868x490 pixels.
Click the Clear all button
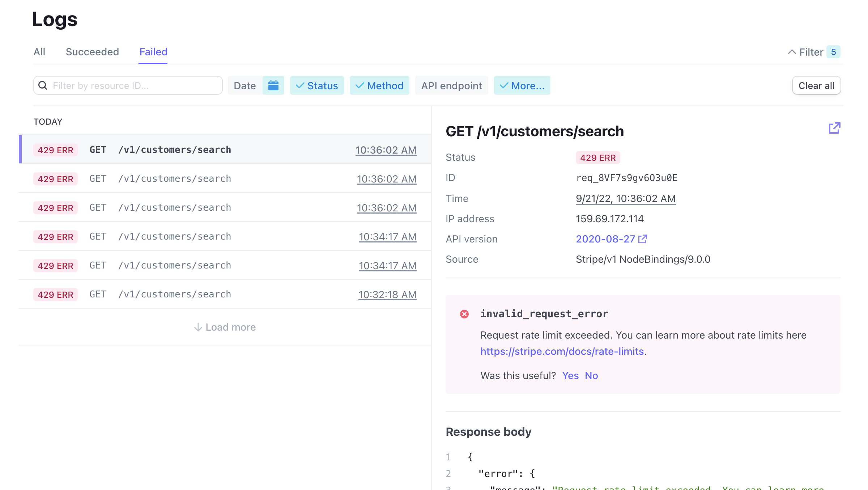point(816,86)
